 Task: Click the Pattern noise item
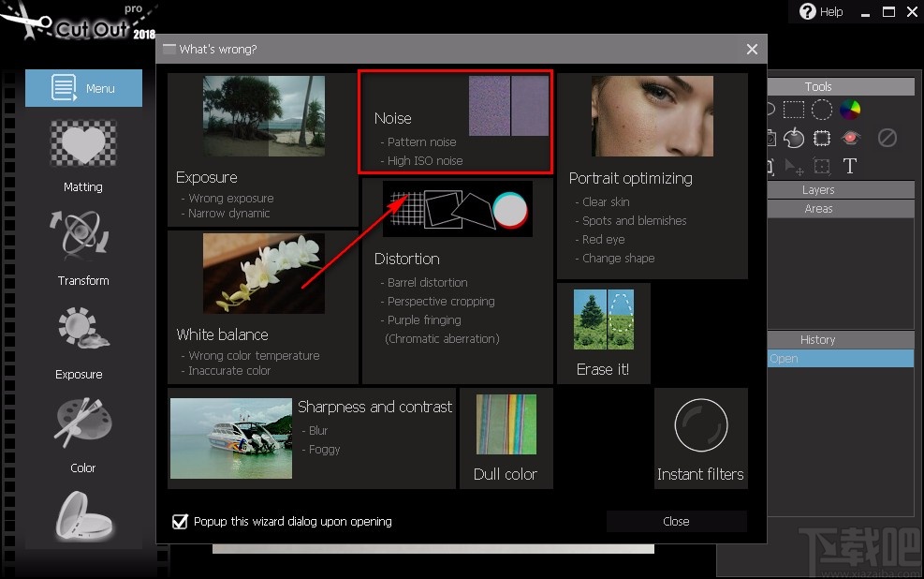click(421, 142)
